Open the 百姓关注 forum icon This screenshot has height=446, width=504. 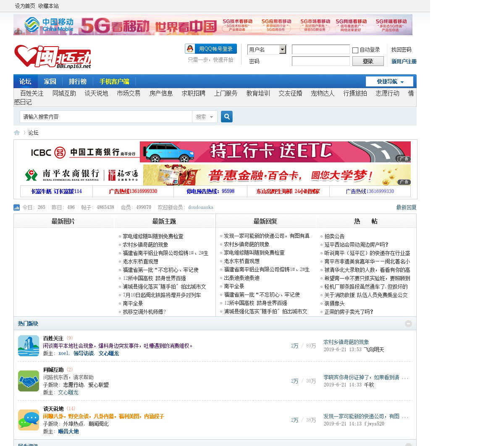click(29, 346)
